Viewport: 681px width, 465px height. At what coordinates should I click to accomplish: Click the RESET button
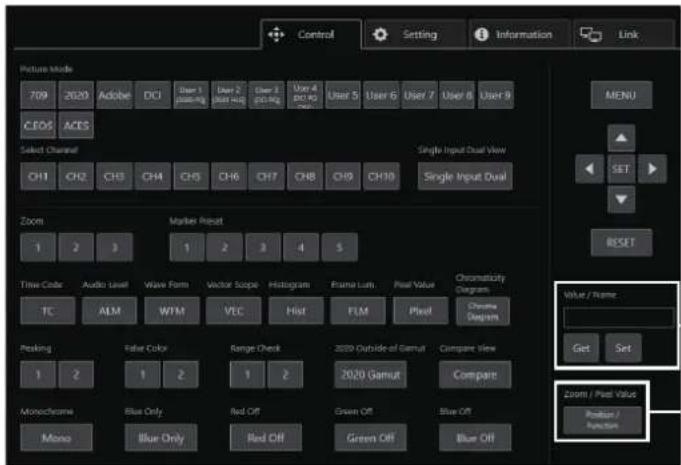621,242
